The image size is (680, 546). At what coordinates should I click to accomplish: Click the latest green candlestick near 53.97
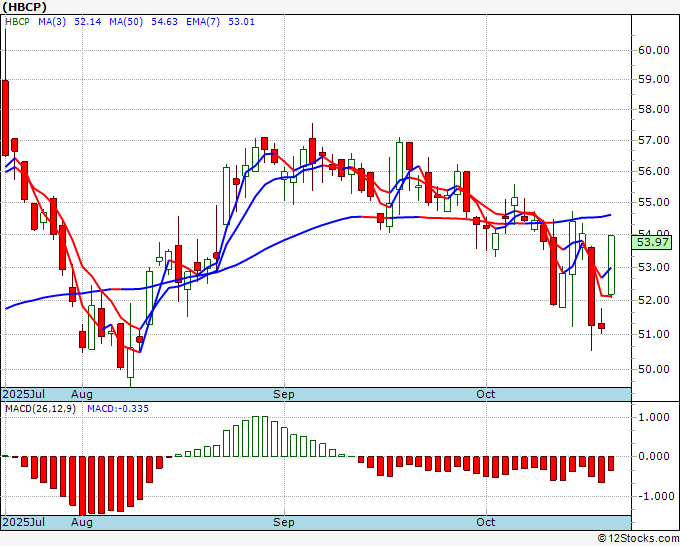(x=611, y=265)
